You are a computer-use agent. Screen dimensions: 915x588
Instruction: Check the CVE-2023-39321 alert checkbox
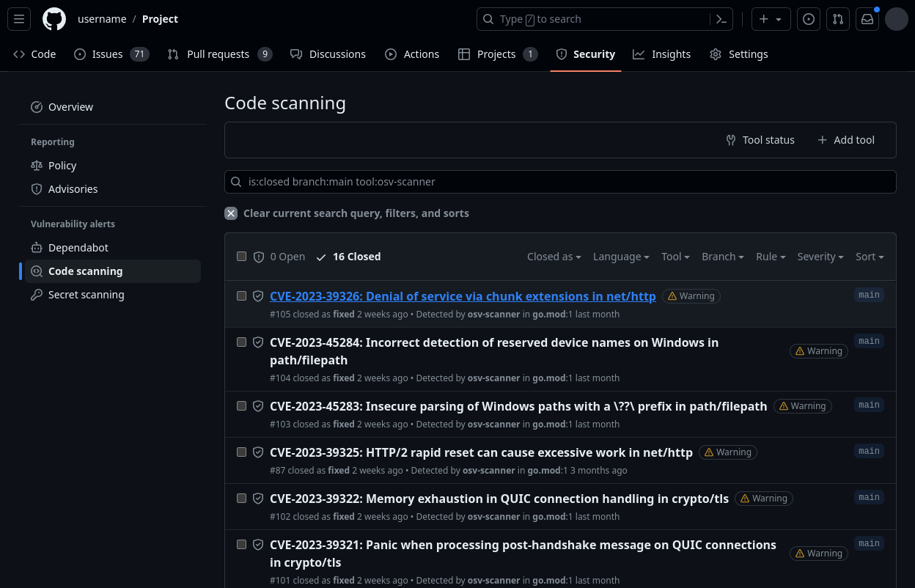pos(241,544)
